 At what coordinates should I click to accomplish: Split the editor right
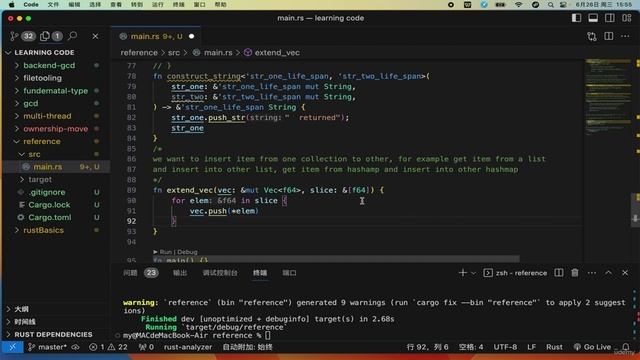click(609, 36)
